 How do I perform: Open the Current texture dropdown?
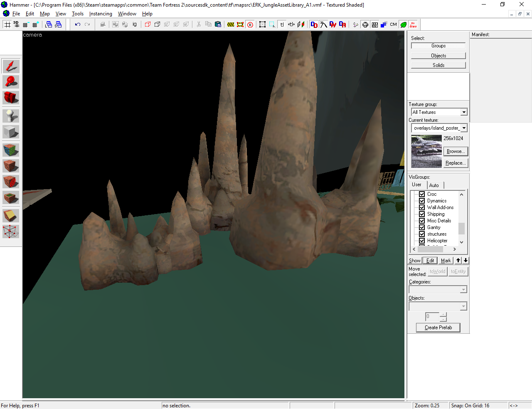point(439,128)
